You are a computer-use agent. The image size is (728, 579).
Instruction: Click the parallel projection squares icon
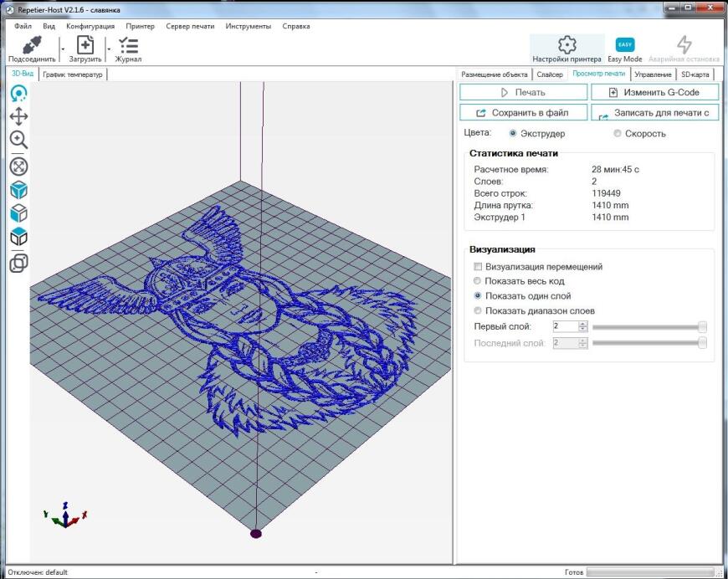point(18,264)
